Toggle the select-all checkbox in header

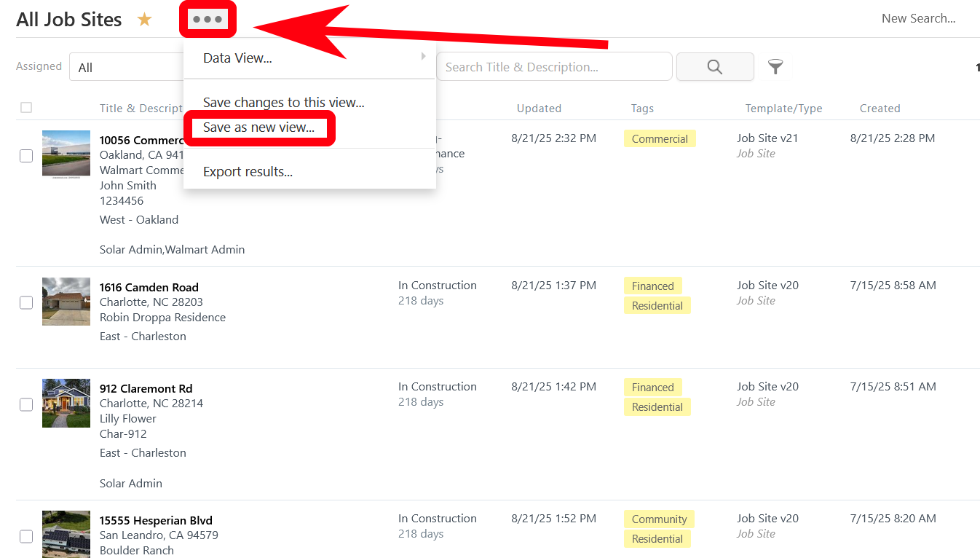(26, 108)
